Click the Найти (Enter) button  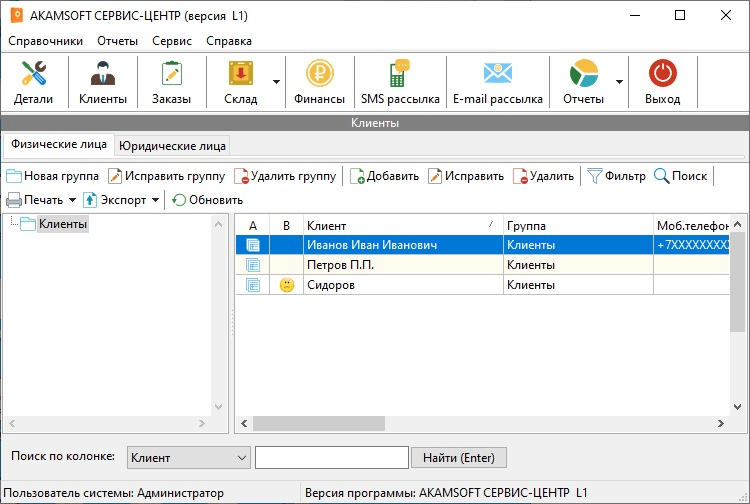[459, 458]
